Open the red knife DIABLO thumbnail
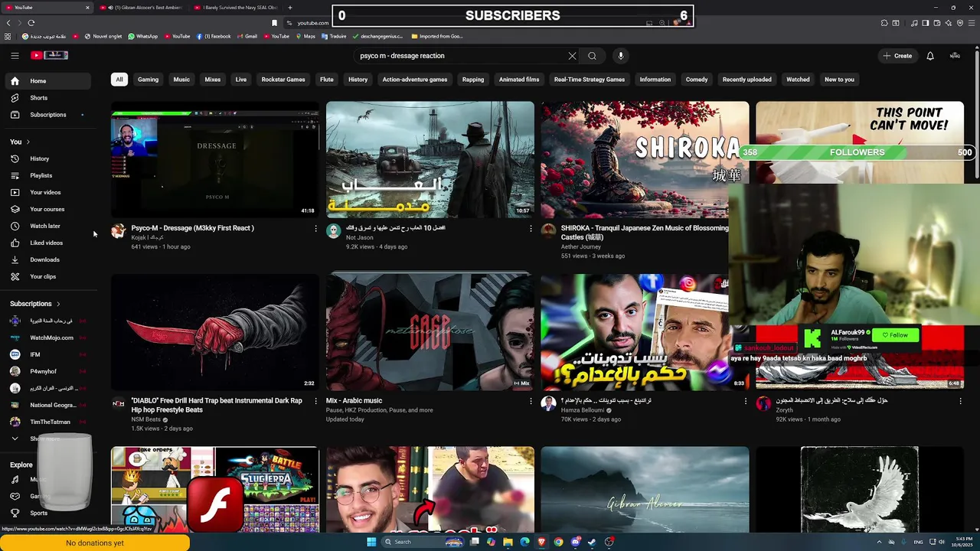The image size is (980, 551). [x=215, y=332]
